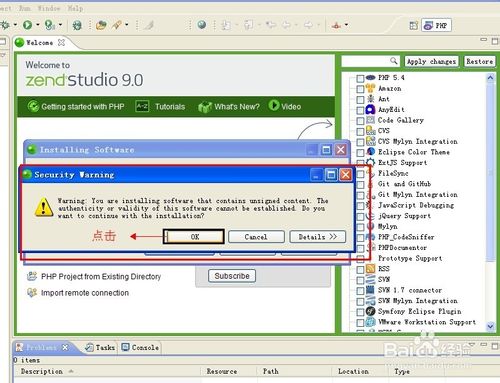Click the What's New gift icon
The image size is (500, 383).
pyautogui.click(x=205, y=107)
